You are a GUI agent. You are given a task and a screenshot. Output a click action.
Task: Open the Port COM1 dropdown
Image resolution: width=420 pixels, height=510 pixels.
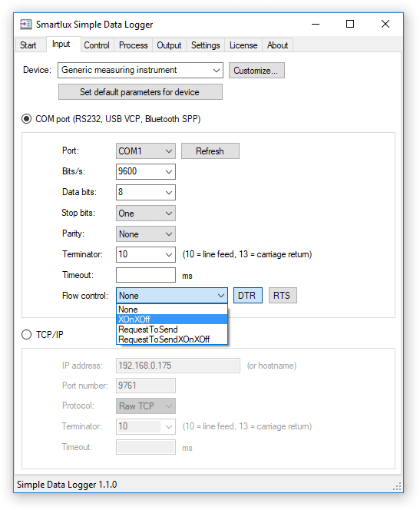(x=146, y=151)
